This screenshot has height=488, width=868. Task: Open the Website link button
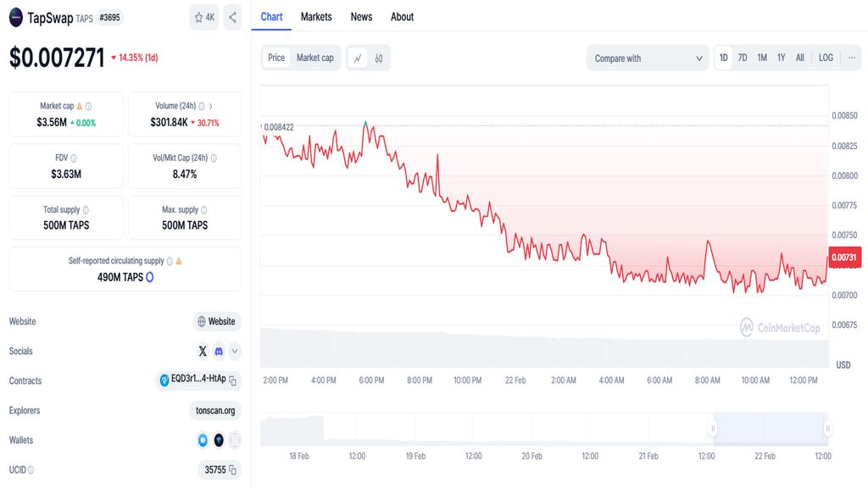pos(216,321)
